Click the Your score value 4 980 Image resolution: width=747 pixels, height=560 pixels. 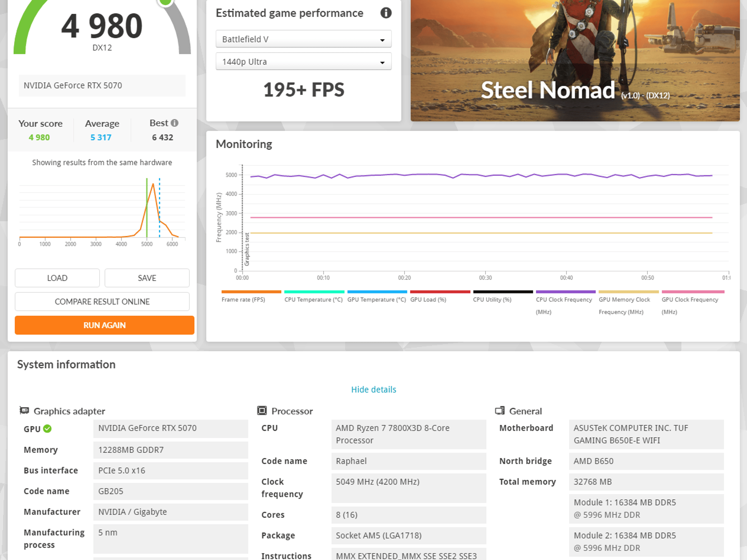pyautogui.click(x=39, y=138)
